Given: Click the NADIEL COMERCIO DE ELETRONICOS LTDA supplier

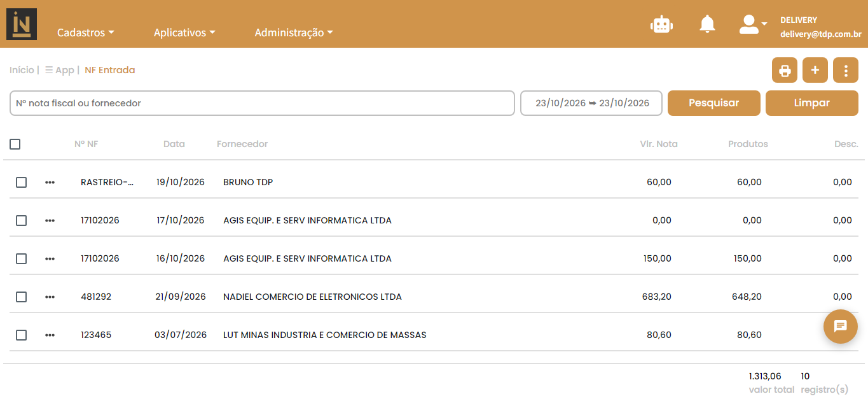Looking at the screenshot, I should (312, 297).
